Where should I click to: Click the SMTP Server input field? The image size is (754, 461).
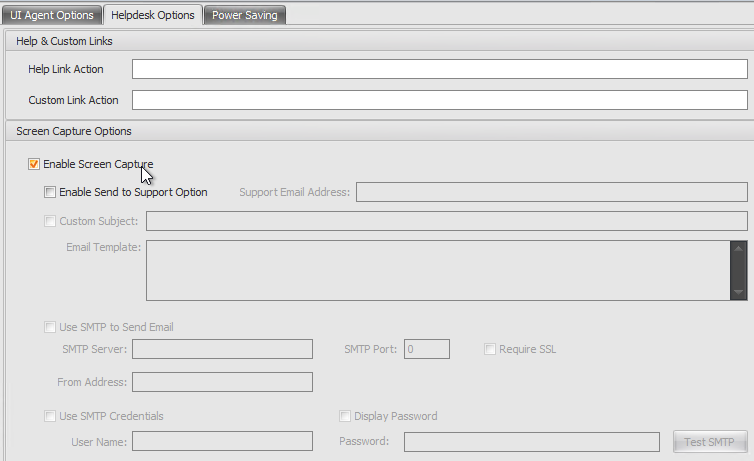click(222, 349)
